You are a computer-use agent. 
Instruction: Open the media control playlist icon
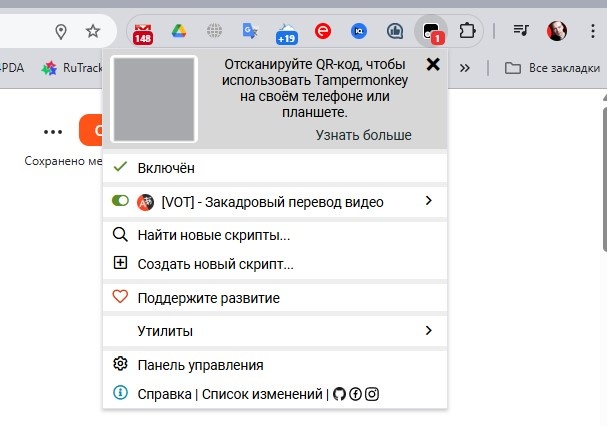(521, 30)
